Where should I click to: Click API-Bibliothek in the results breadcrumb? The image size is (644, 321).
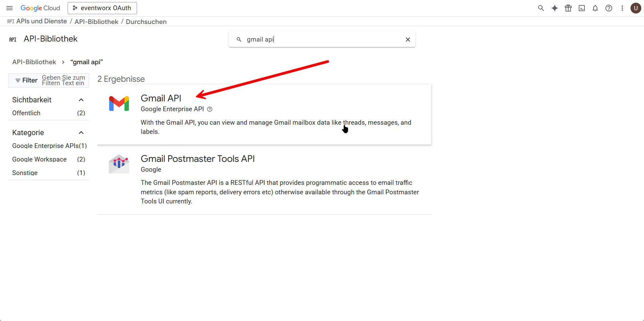[34, 62]
